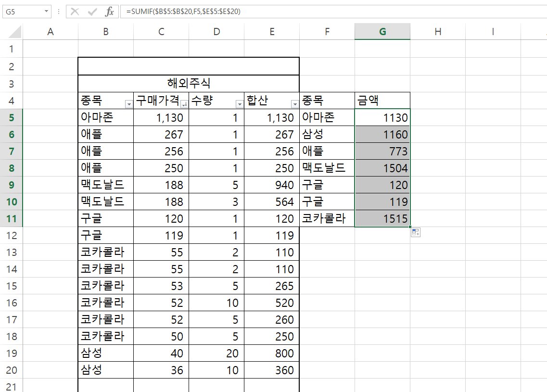Click the 해외주식 title cell

click(189, 83)
